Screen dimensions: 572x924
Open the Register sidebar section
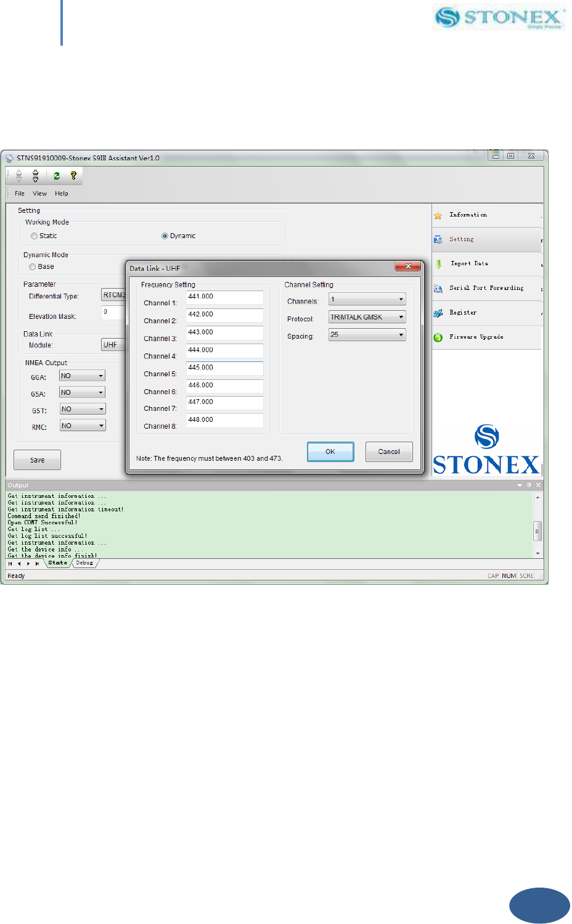(486, 313)
